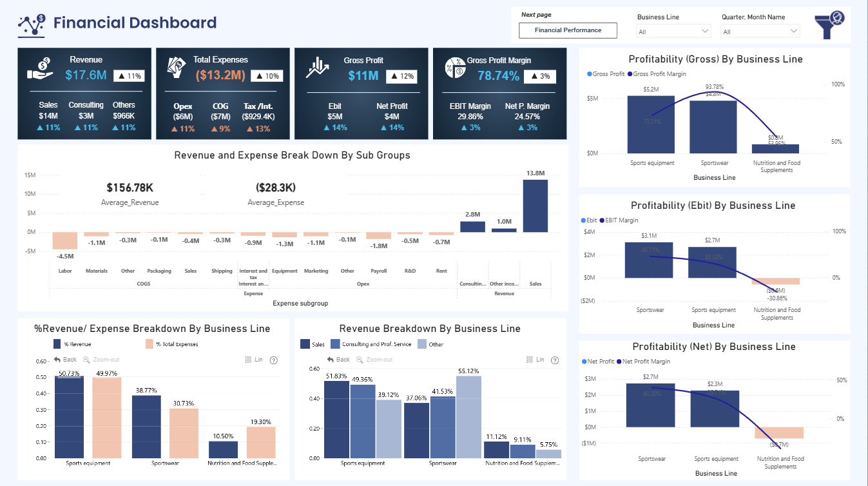Click the Gross Profit 12% change badge
This screenshot has height=486, width=868.
tap(401, 77)
